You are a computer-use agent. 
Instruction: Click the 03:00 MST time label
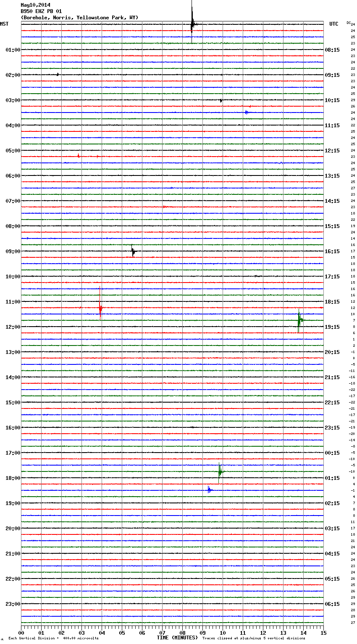tap(13, 100)
